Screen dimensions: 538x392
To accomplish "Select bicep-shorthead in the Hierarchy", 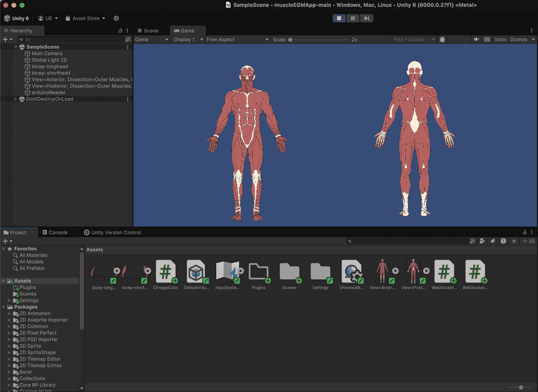I will tap(51, 73).
